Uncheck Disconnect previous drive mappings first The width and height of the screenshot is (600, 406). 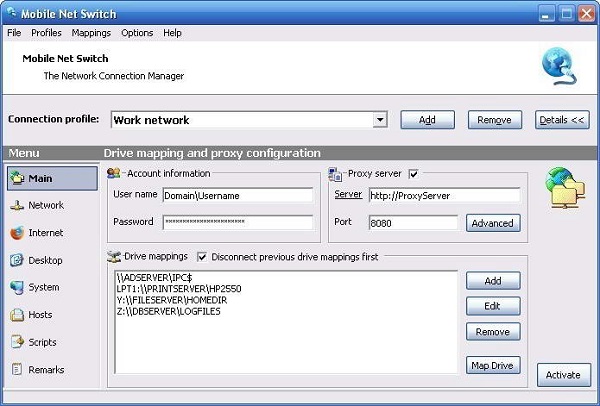point(203,256)
